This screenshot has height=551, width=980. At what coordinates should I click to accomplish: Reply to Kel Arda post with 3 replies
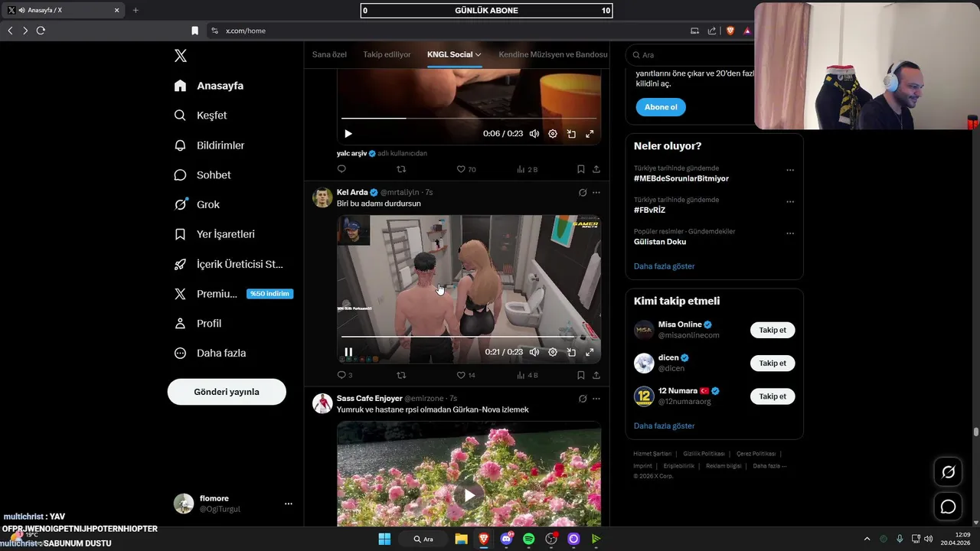(345, 375)
